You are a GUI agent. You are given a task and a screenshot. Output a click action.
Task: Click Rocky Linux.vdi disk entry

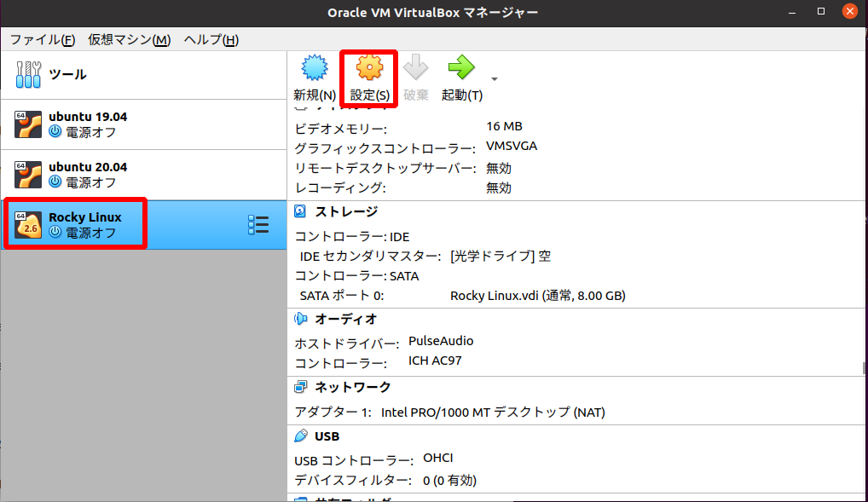coord(537,296)
